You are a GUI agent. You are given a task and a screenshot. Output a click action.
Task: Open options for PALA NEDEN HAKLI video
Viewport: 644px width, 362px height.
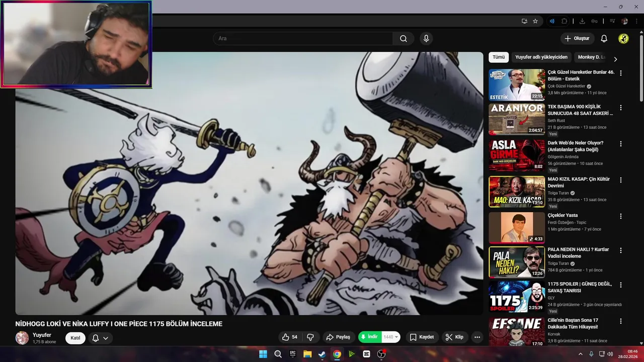coord(620,250)
